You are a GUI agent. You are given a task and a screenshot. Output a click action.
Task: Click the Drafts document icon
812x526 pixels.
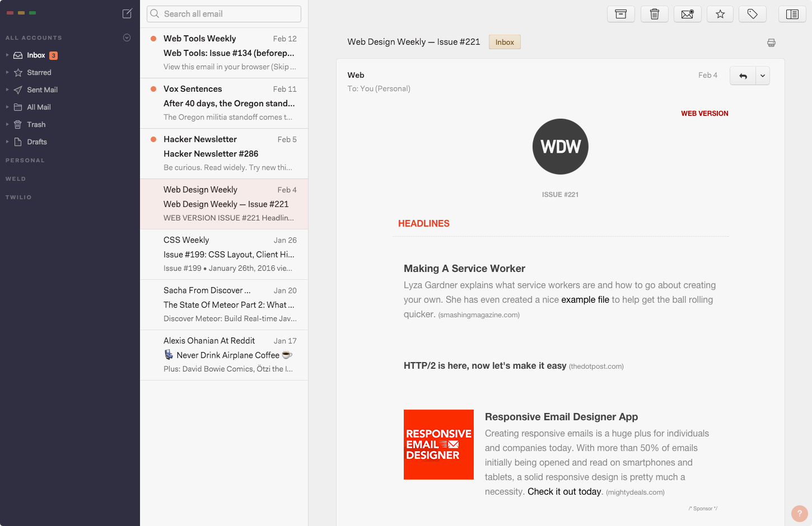point(18,142)
